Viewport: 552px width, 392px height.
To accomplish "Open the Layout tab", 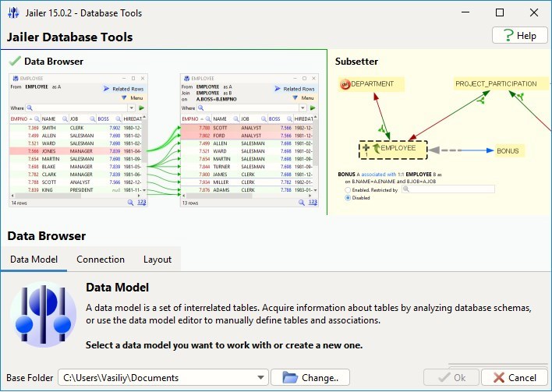I will coord(157,260).
